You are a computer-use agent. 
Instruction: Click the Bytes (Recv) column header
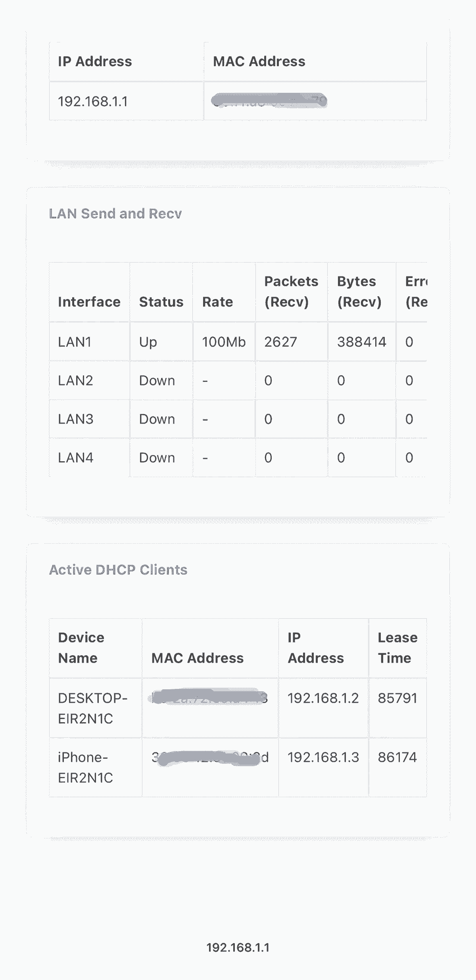pos(359,292)
